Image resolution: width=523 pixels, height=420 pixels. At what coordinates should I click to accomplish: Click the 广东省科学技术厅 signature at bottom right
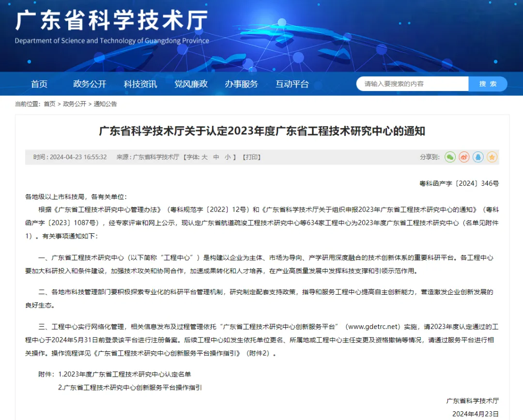[473, 401]
